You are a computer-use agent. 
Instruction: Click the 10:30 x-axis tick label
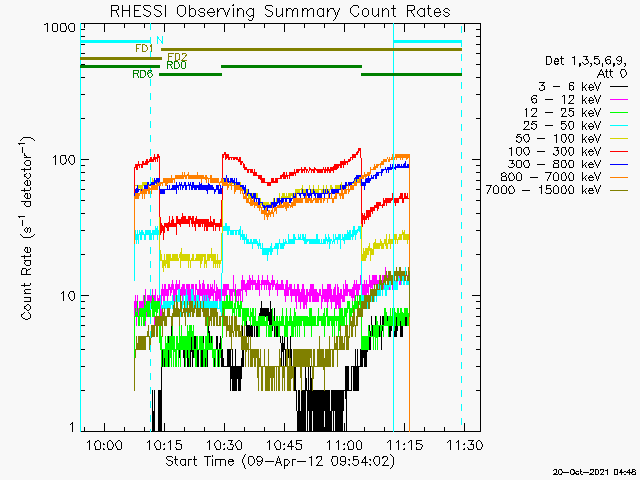[224, 444]
